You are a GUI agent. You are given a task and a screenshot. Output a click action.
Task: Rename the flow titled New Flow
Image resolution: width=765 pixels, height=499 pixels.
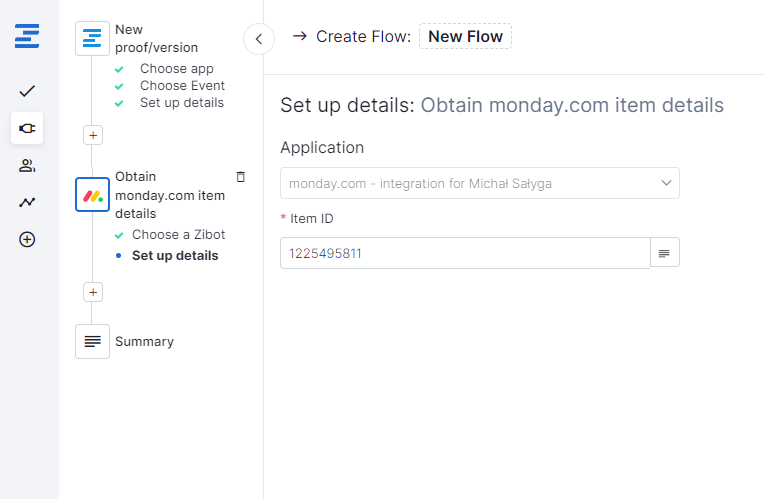pos(465,37)
